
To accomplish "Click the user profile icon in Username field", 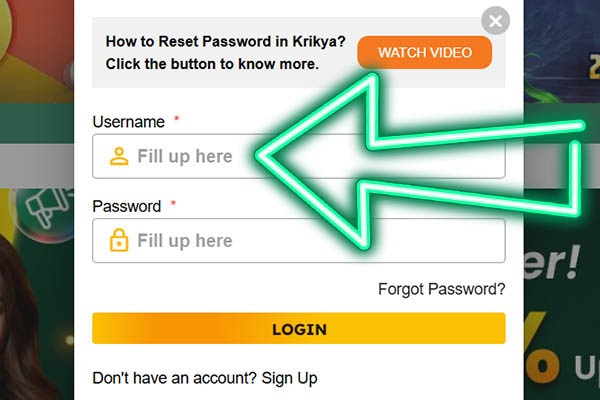I will click(119, 157).
